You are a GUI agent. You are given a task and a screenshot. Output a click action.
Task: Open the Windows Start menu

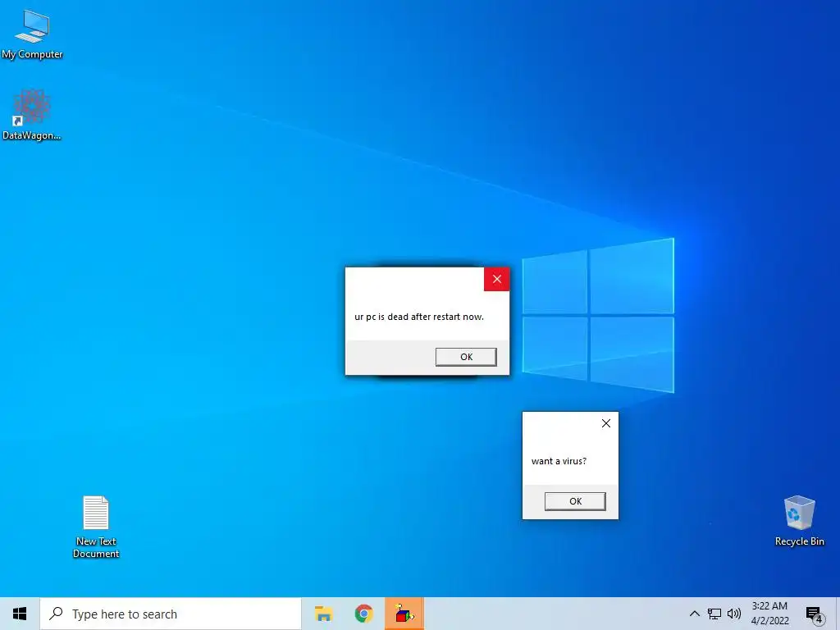tap(20, 614)
